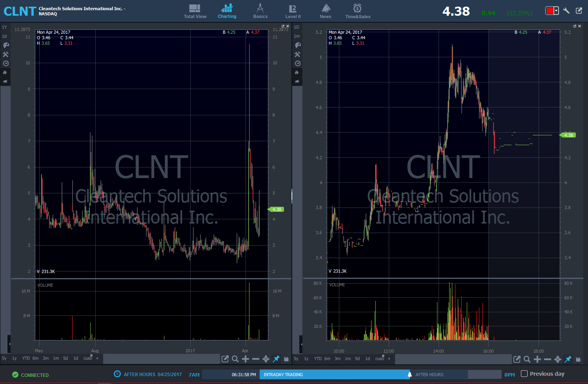588x384 pixels.
Task: Toggle the right chart crosshair icon
Action: 558,359
